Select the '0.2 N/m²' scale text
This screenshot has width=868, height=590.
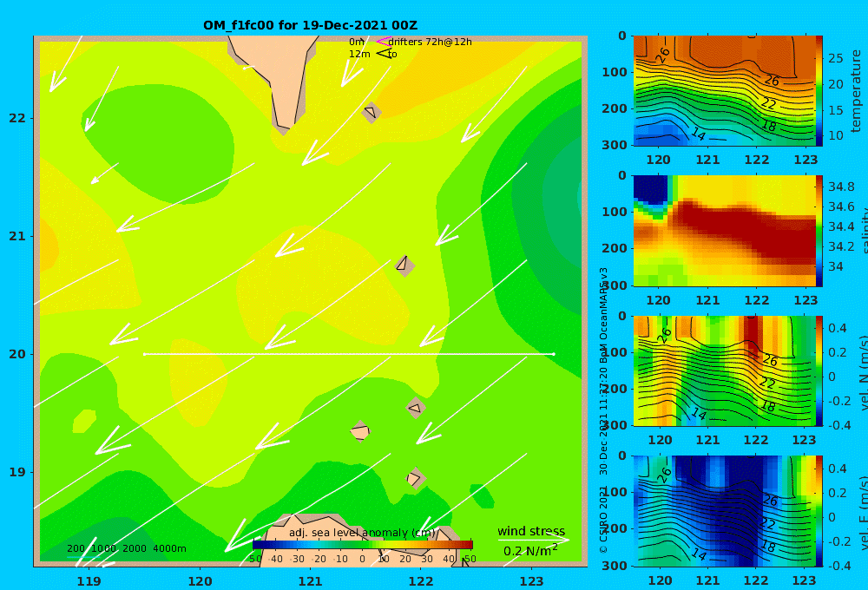point(530,551)
